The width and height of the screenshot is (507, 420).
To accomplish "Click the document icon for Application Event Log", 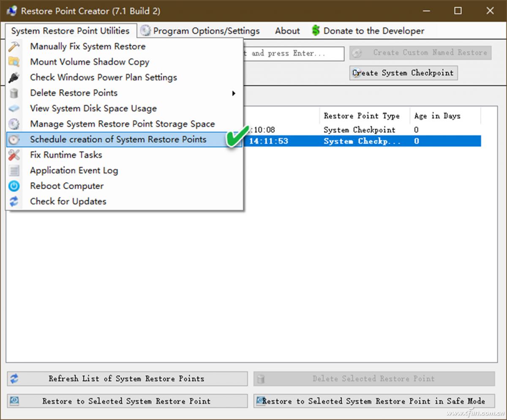I will point(14,171).
